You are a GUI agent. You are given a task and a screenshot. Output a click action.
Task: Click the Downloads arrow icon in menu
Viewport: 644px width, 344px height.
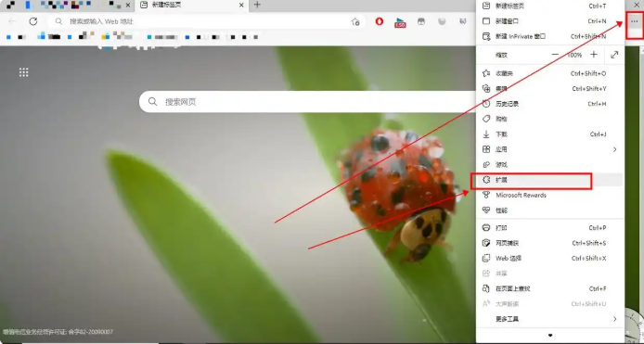(486, 134)
